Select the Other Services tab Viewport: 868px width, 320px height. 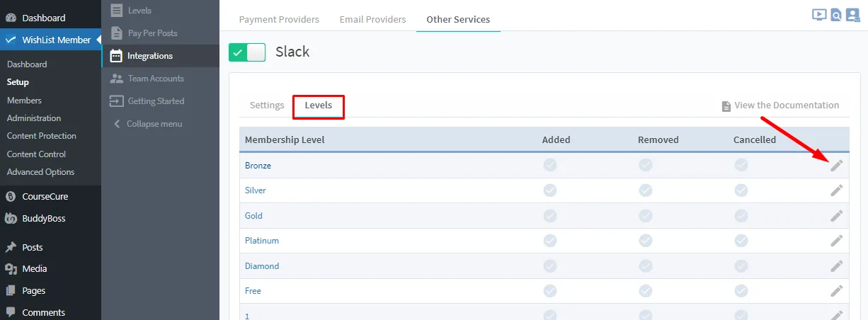[x=458, y=19]
